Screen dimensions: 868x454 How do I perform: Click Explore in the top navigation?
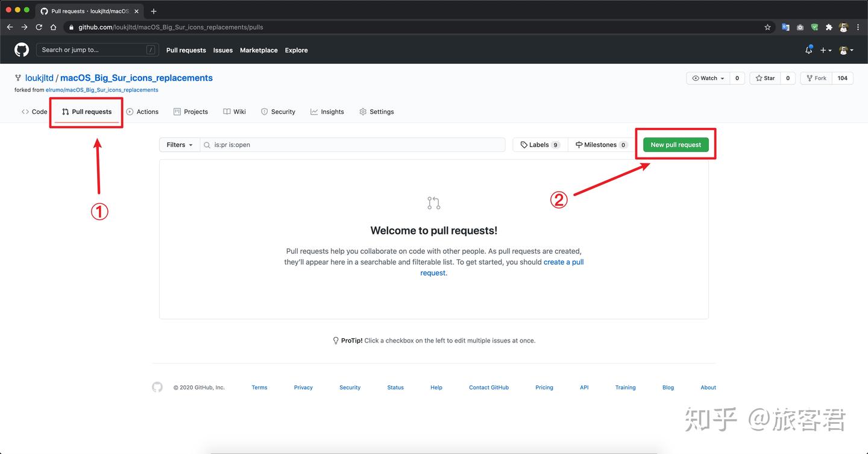point(296,51)
